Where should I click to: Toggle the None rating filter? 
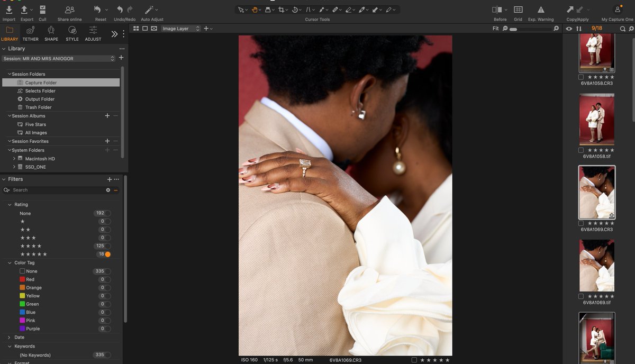107,213
